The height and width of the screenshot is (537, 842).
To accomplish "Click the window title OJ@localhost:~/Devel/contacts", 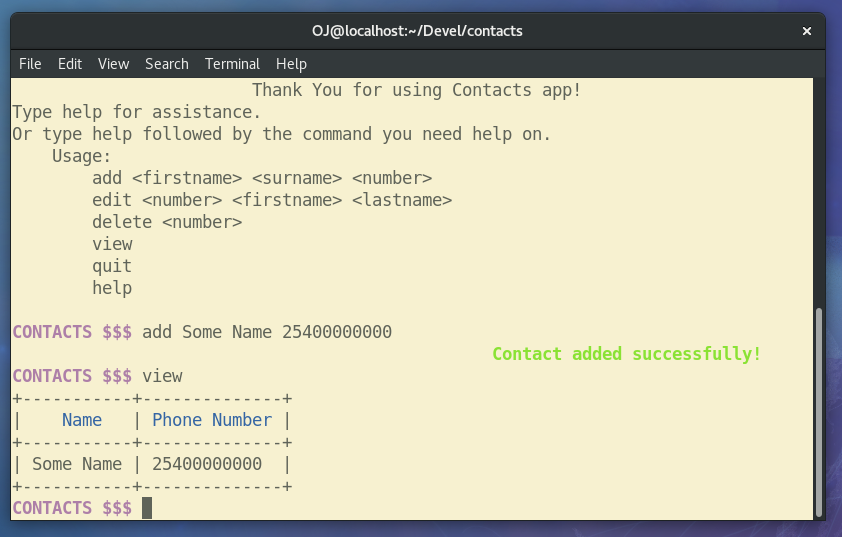I will (x=417, y=31).
